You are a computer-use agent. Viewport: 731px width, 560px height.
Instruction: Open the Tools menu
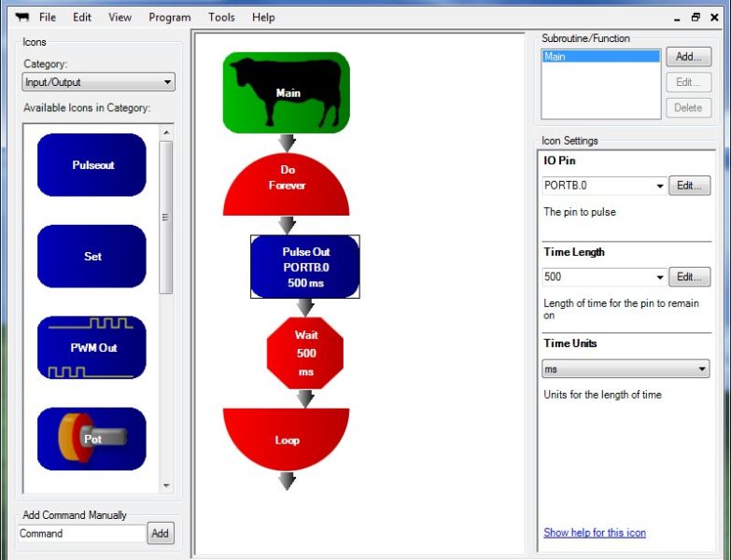click(x=221, y=17)
